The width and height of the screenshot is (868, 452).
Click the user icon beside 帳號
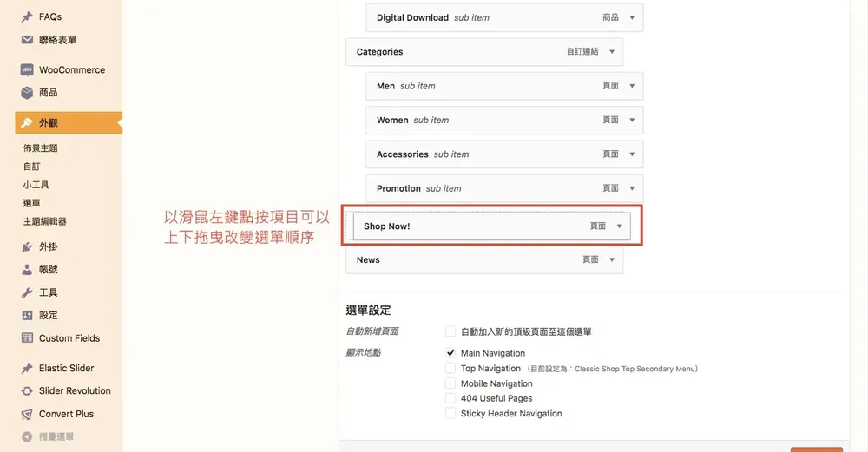(x=27, y=270)
